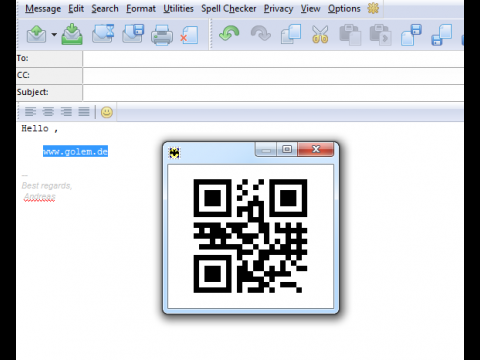Open the View menu

pos(310,9)
